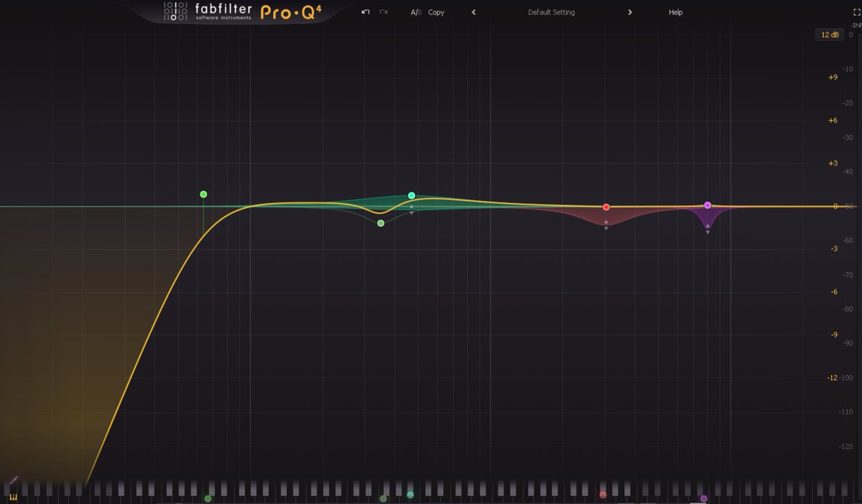Select the light green dip band node
The image size is (862, 504).
pos(381,223)
